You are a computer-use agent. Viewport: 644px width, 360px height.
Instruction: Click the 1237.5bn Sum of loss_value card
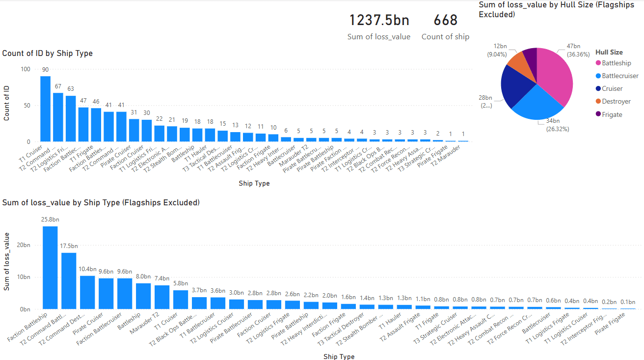pos(379,27)
